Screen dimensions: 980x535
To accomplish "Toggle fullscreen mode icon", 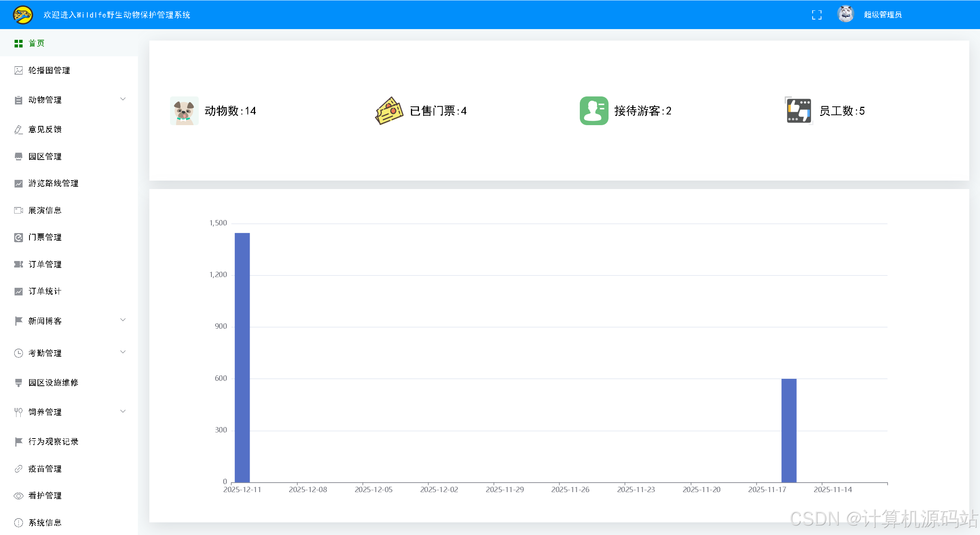I will pyautogui.click(x=816, y=15).
